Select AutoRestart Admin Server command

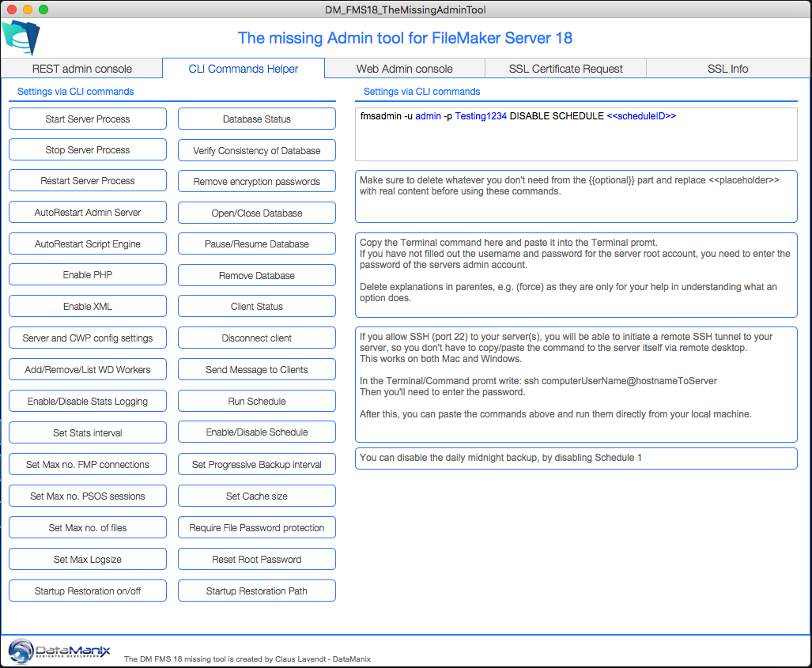[88, 213]
